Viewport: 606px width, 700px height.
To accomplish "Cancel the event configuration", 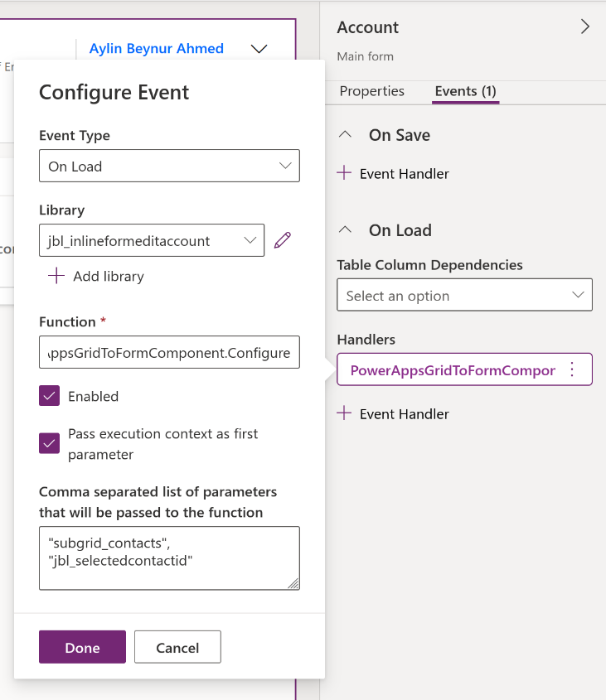I will coord(177,647).
